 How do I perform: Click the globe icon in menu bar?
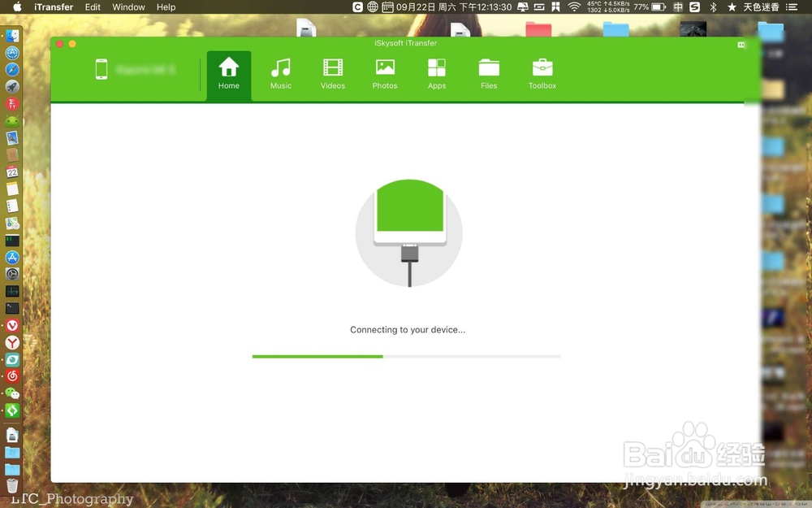click(x=373, y=7)
